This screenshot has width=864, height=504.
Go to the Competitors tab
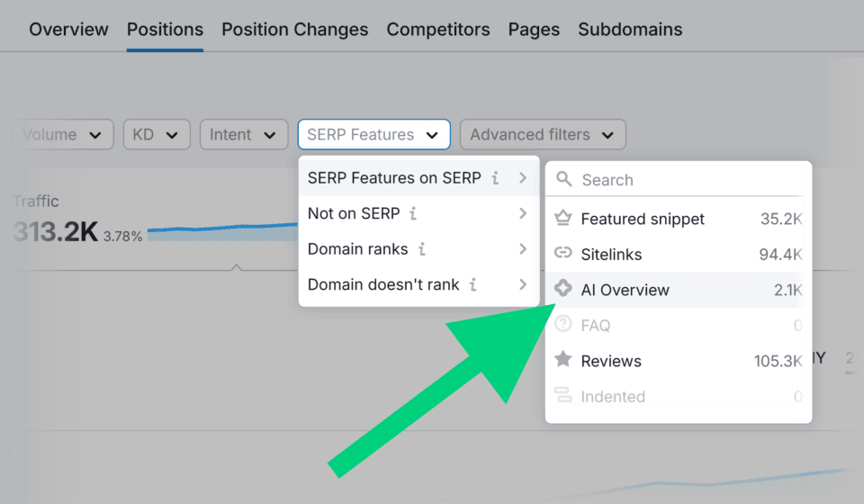coord(438,30)
